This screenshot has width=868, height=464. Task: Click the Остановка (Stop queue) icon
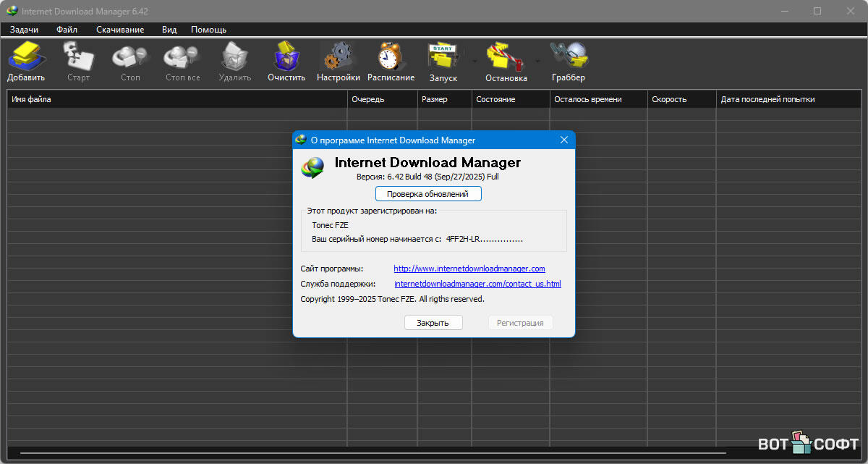506,62
